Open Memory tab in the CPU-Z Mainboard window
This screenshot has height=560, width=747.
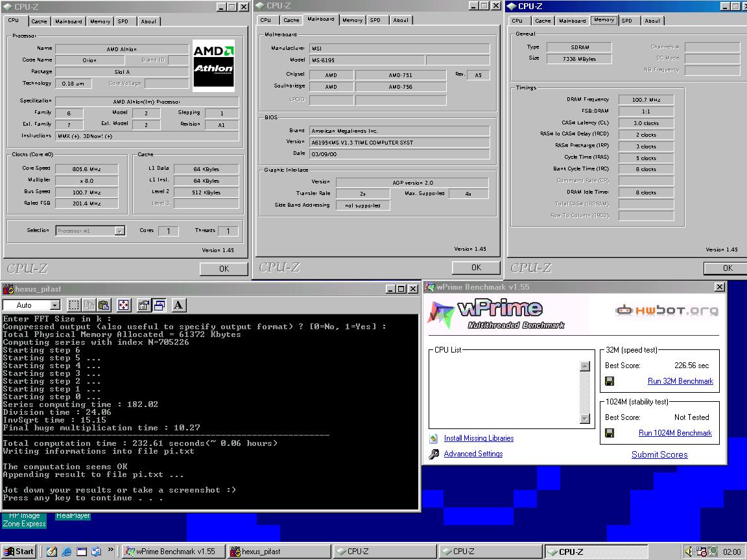[x=353, y=20]
